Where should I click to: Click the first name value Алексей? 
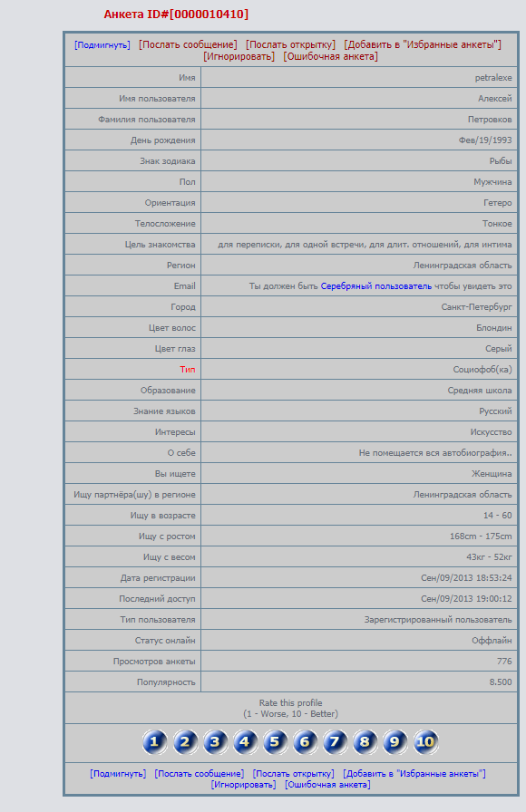[x=495, y=99]
